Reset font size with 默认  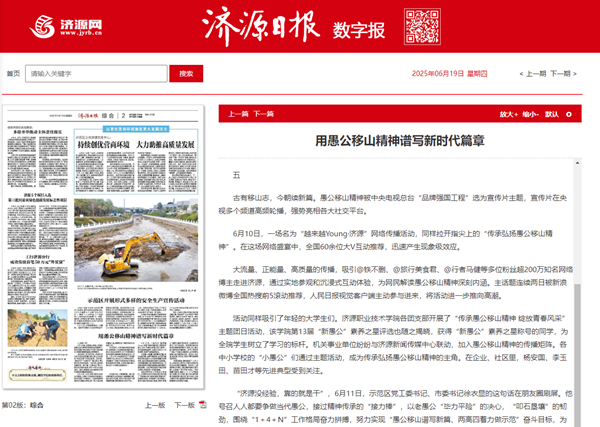click(552, 114)
